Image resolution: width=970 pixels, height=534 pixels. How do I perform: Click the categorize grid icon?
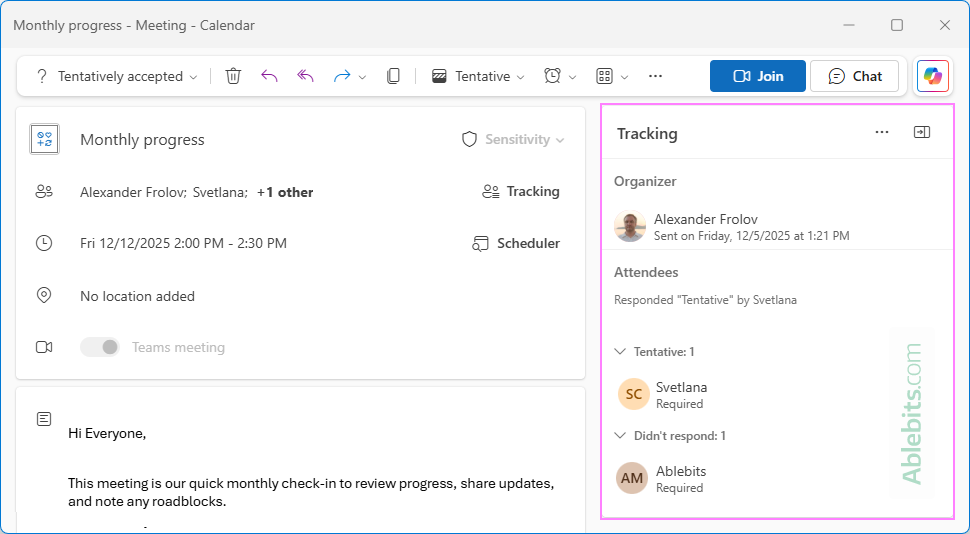point(604,76)
